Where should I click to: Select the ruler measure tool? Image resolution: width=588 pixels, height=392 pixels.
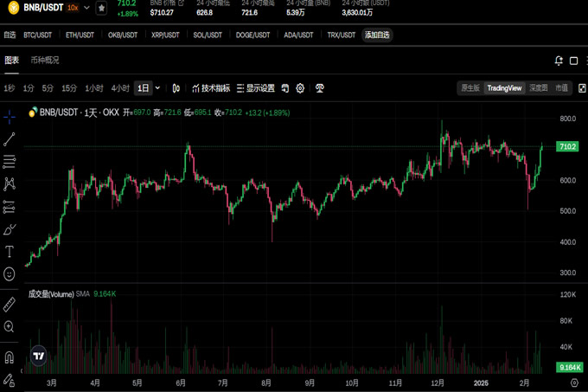(x=10, y=304)
